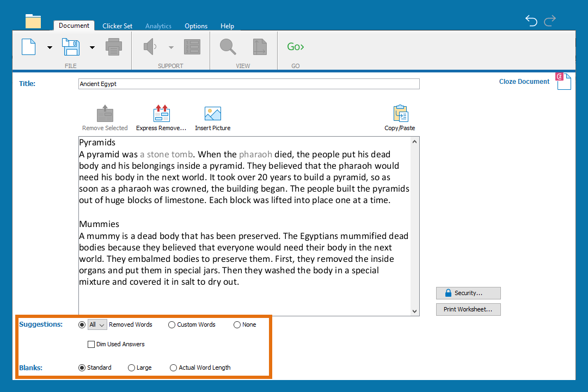Click the Copy/Paste icon
588x392 pixels.
(400, 114)
